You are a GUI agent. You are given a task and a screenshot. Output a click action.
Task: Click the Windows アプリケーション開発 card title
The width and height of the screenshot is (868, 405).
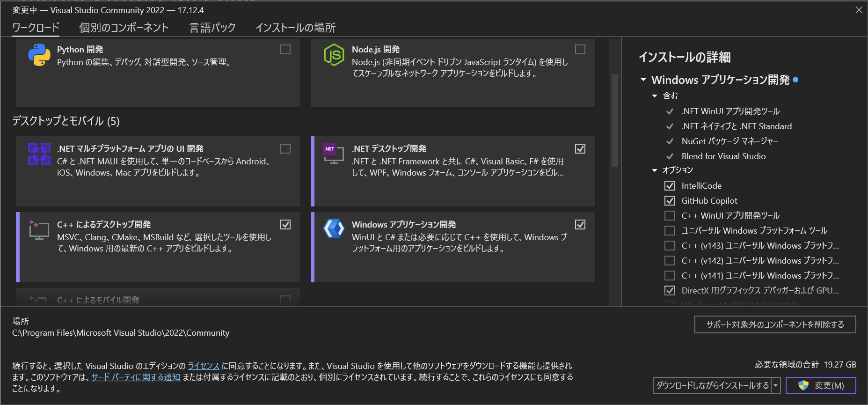(404, 225)
